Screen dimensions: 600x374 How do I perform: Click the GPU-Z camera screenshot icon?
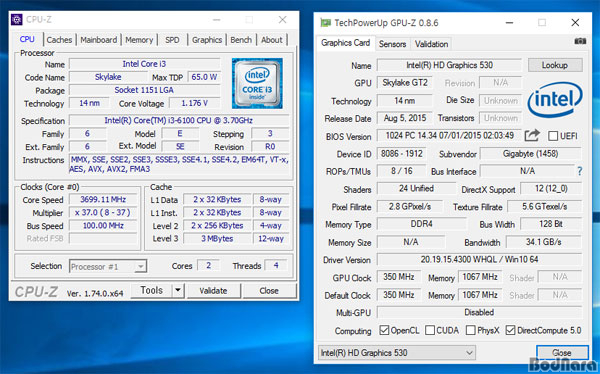pyautogui.click(x=580, y=41)
